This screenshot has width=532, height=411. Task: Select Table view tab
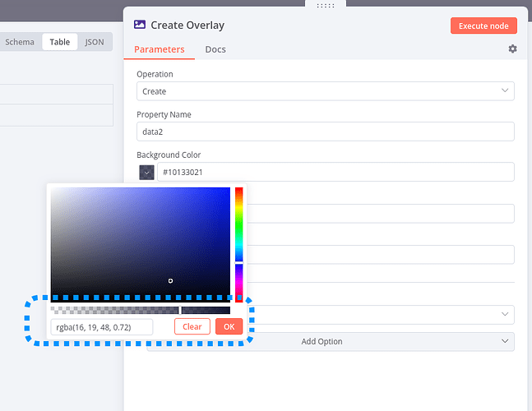60,42
